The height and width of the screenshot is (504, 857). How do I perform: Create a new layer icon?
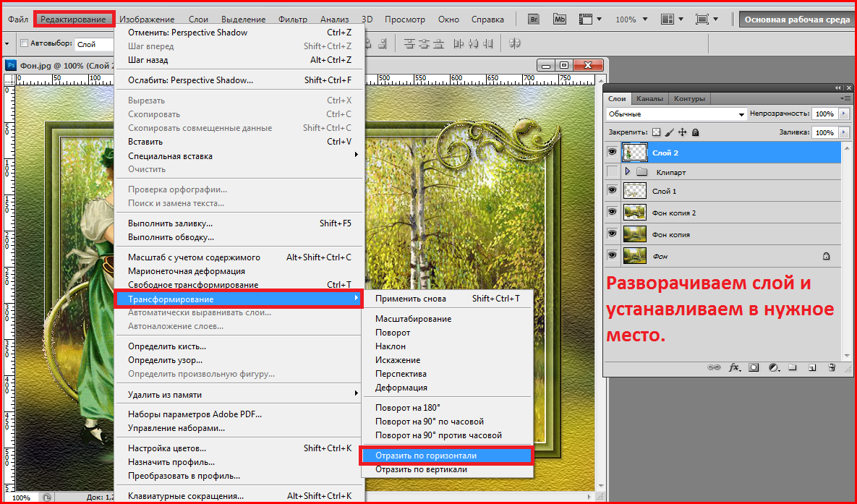tap(812, 367)
